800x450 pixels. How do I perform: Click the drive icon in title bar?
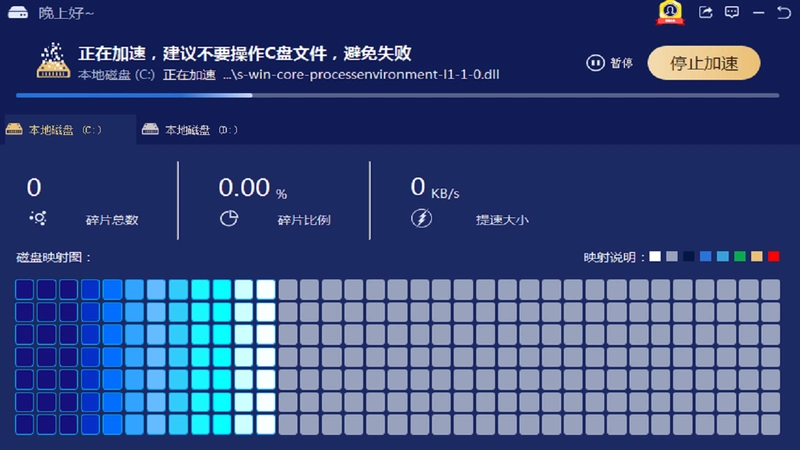tap(18, 13)
